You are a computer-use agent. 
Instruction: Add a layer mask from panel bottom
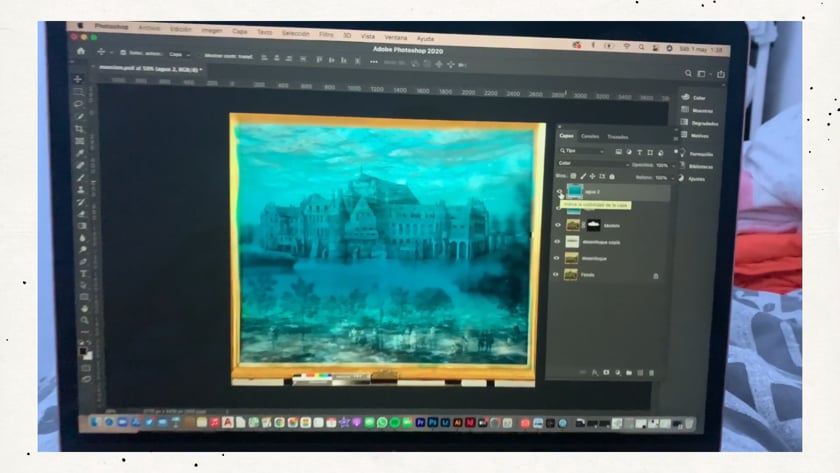click(x=606, y=372)
